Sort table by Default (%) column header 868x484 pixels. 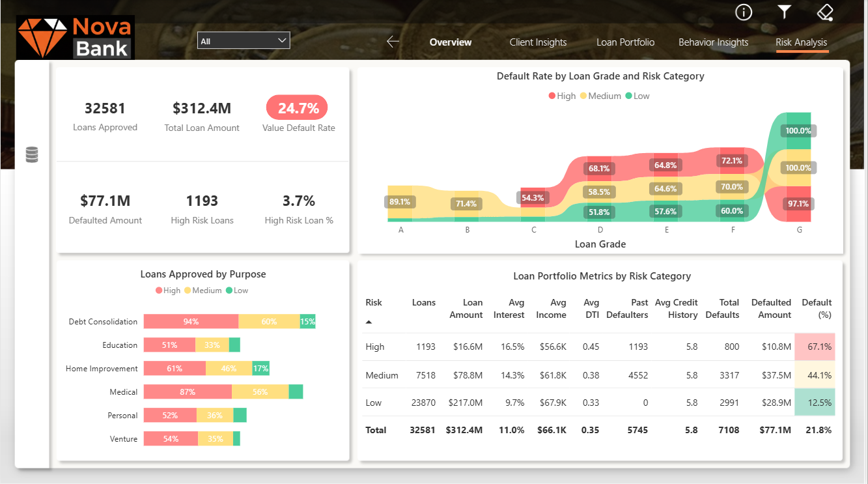pyautogui.click(x=817, y=308)
